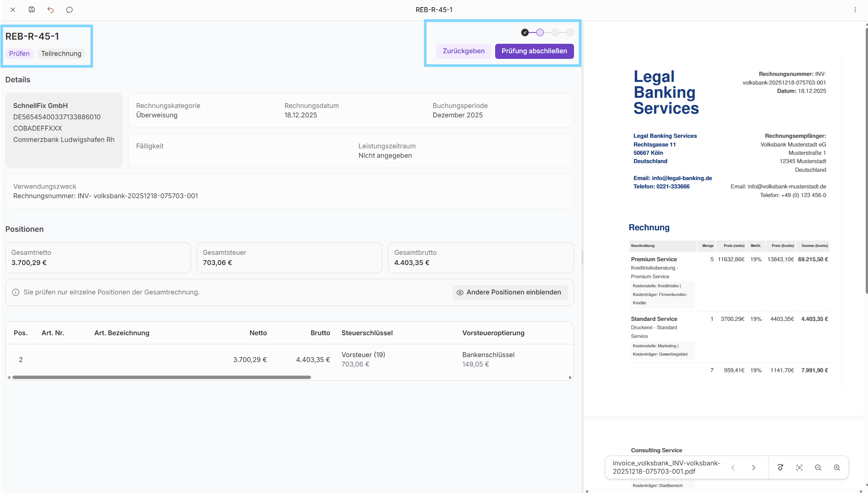Click the Prüfen status tag

tap(19, 54)
